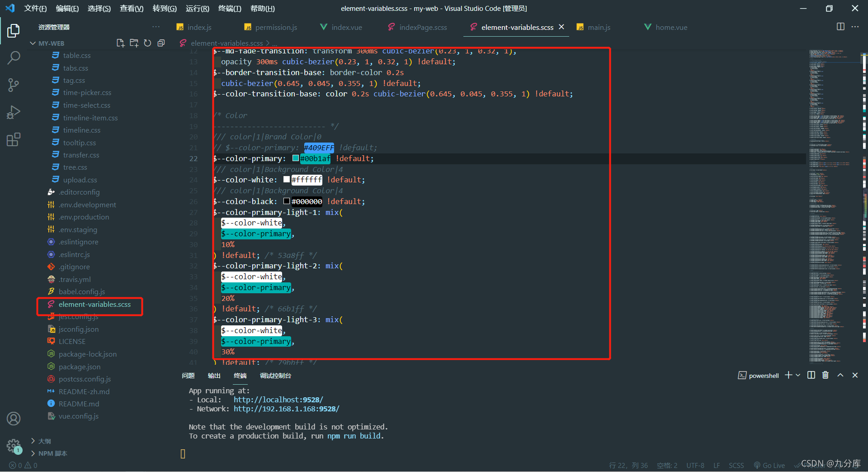The image size is (868, 472).
Task: Open the 帮助(H) menu
Action: pyautogui.click(x=263, y=8)
